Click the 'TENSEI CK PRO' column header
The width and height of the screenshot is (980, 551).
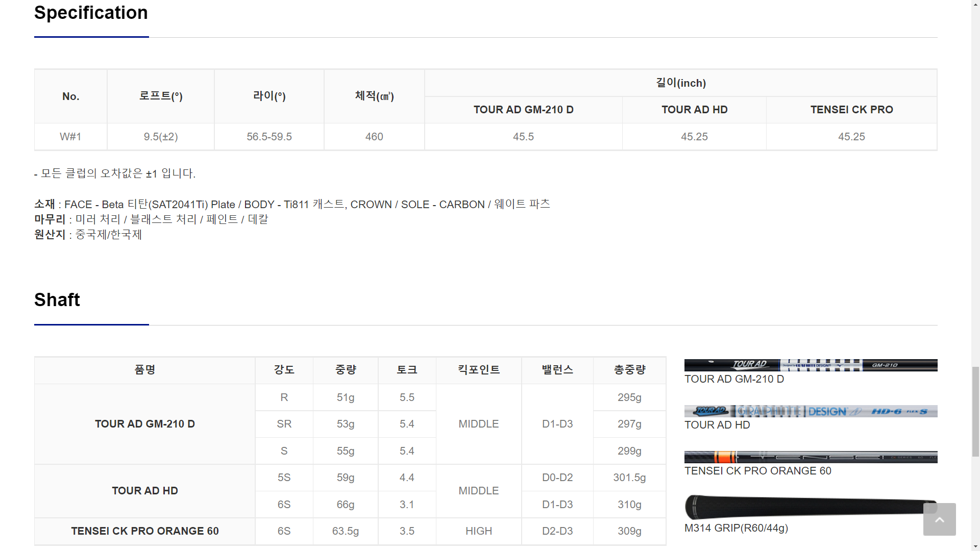(x=852, y=110)
